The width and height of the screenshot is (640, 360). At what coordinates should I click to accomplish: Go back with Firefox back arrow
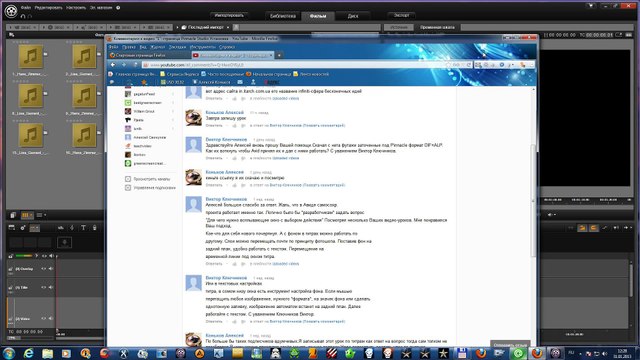click(113, 64)
